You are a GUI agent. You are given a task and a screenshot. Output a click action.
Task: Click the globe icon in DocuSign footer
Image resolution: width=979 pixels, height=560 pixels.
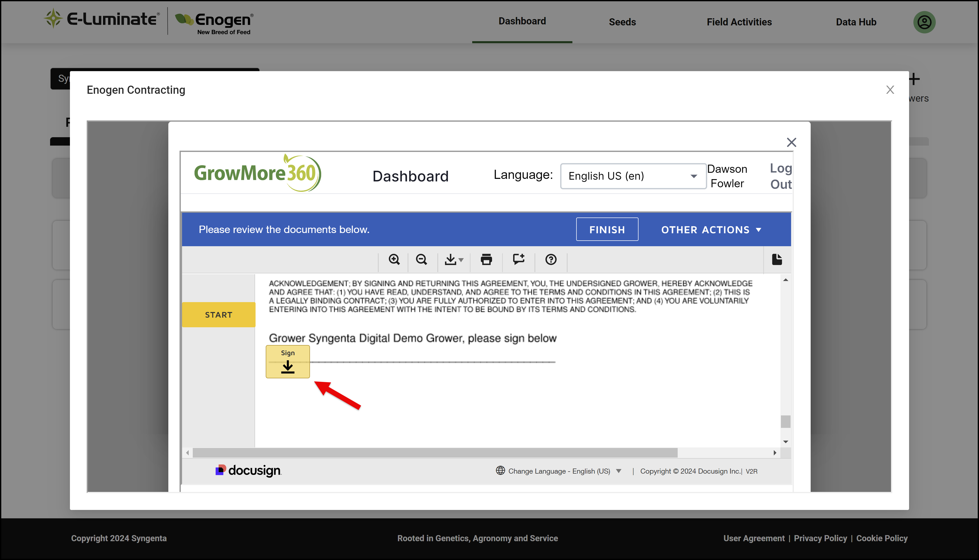[x=500, y=471]
